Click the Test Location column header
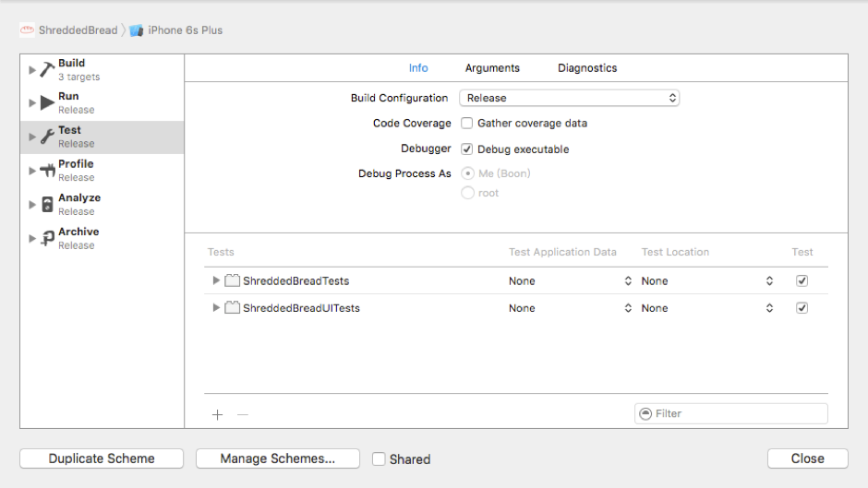Image resolution: width=868 pixels, height=488 pixels. tap(675, 252)
